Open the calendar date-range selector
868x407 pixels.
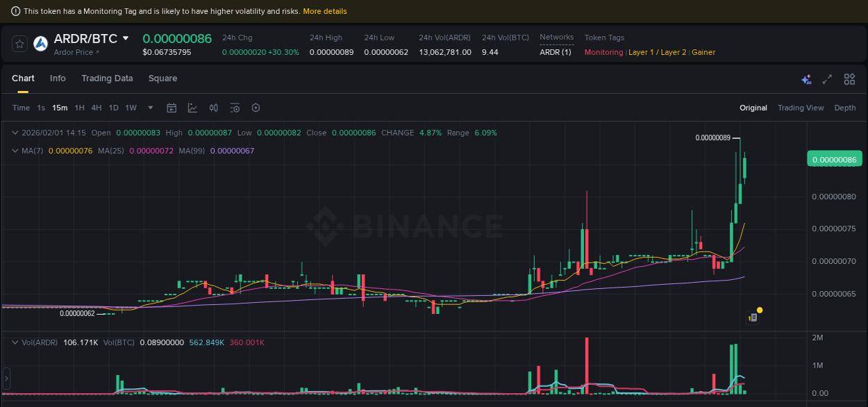click(172, 108)
